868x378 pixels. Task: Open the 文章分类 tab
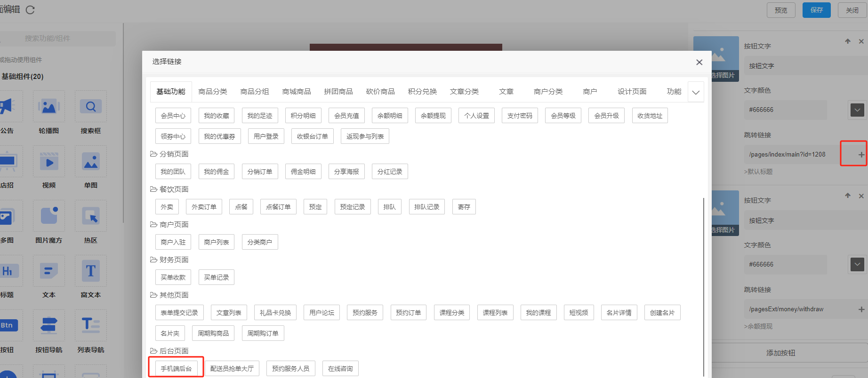[x=464, y=92]
